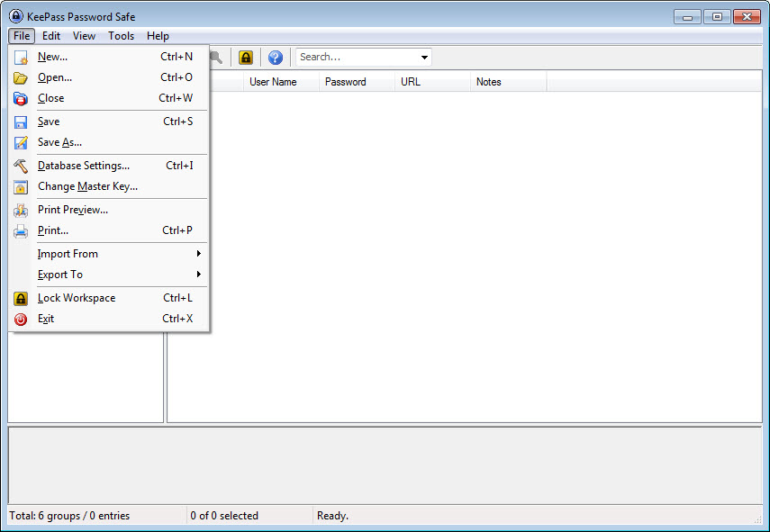This screenshot has height=532, width=770.
Task: Click the magnifier search icon in toolbar
Action: click(216, 58)
